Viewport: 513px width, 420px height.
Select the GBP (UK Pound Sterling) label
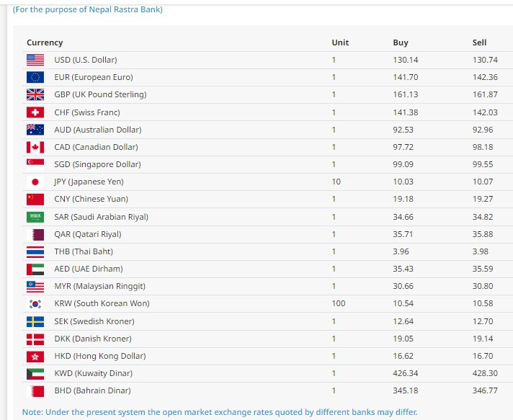pyautogui.click(x=100, y=94)
